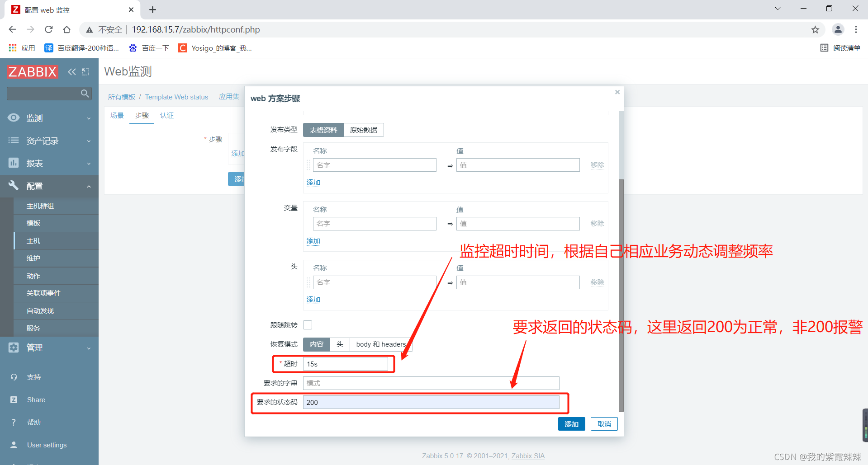Collapse the 配置 menu chevron

pyautogui.click(x=89, y=186)
